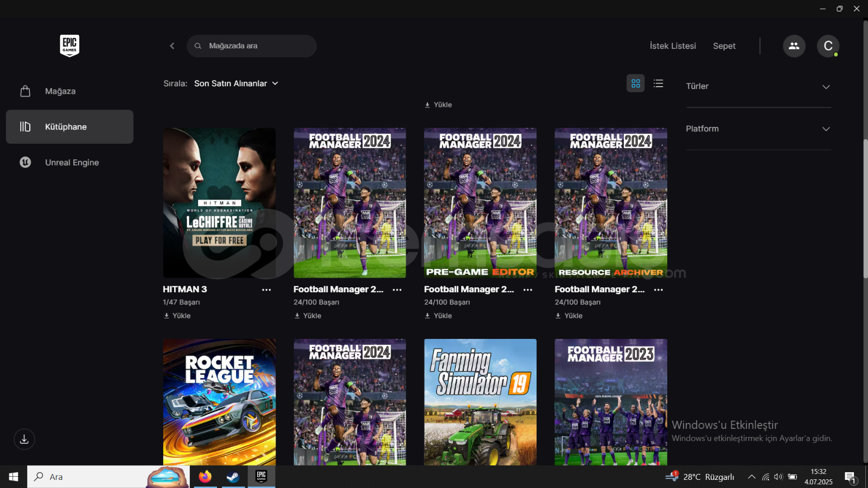Click the Yükle button above the grid
The height and width of the screenshot is (488, 868).
(438, 105)
